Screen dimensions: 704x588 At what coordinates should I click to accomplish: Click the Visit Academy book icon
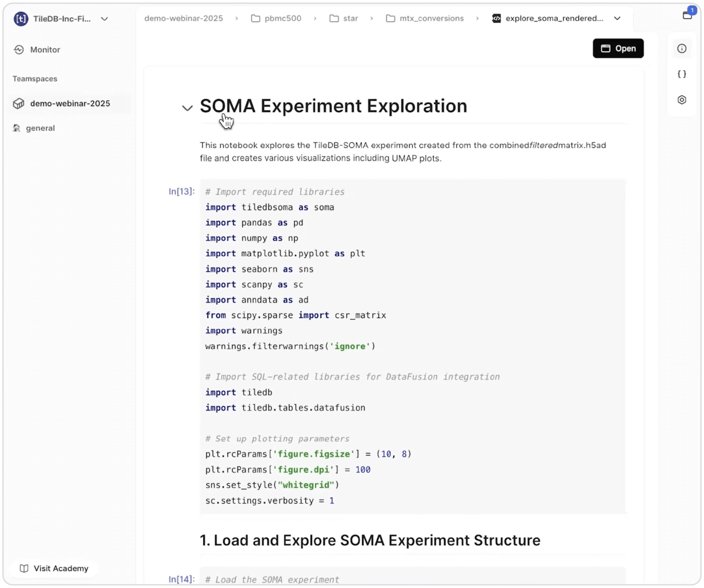point(24,568)
